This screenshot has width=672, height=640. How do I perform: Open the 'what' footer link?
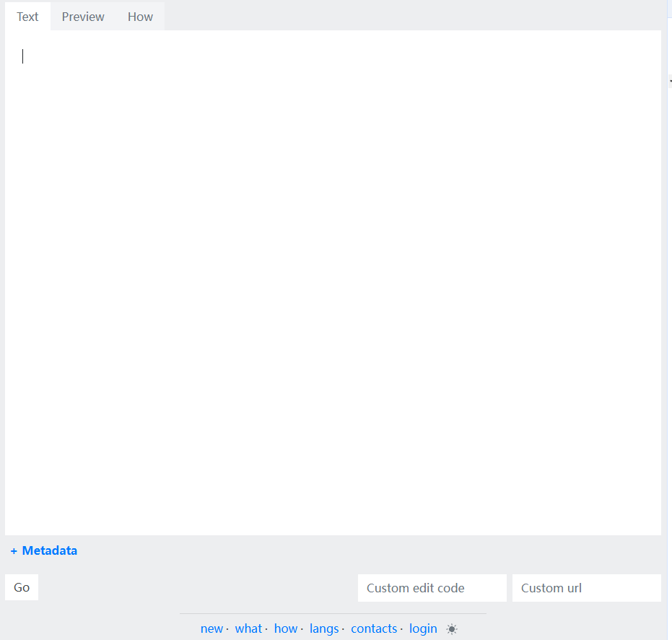pos(248,628)
